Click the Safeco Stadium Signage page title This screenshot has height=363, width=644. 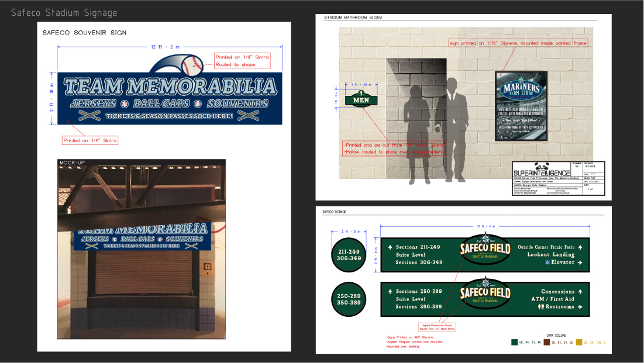pos(64,13)
